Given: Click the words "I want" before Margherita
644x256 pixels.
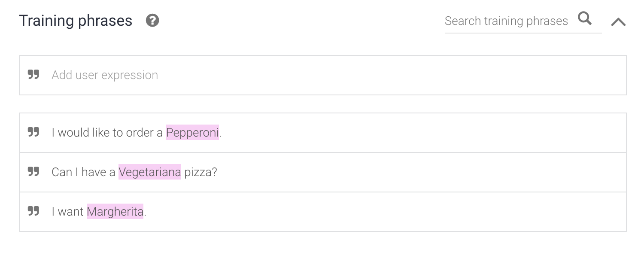Looking at the screenshot, I should tap(68, 212).
